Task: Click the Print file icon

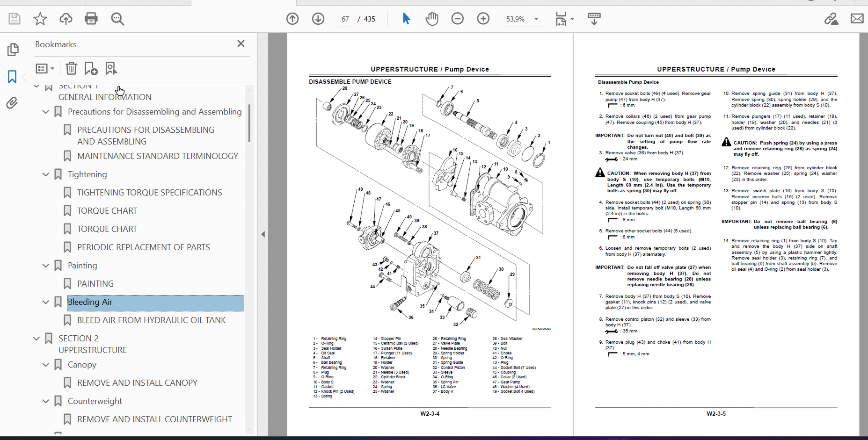Action: pyautogui.click(x=91, y=19)
